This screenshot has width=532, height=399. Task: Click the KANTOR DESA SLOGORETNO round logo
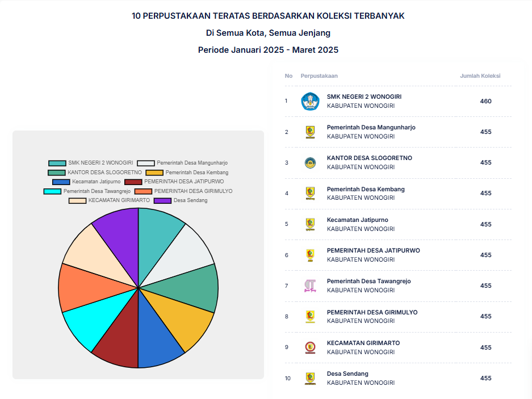(310, 163)
